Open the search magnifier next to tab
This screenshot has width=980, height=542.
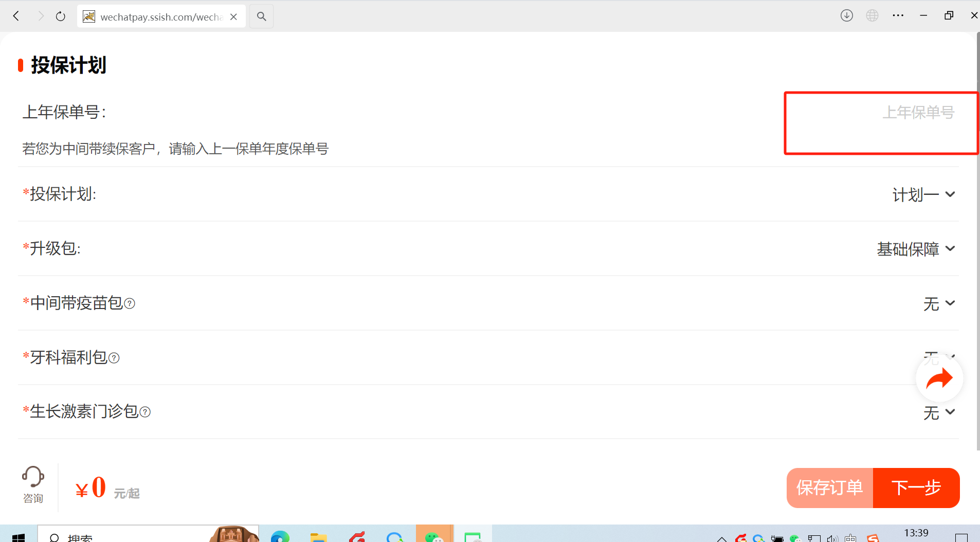261,16
